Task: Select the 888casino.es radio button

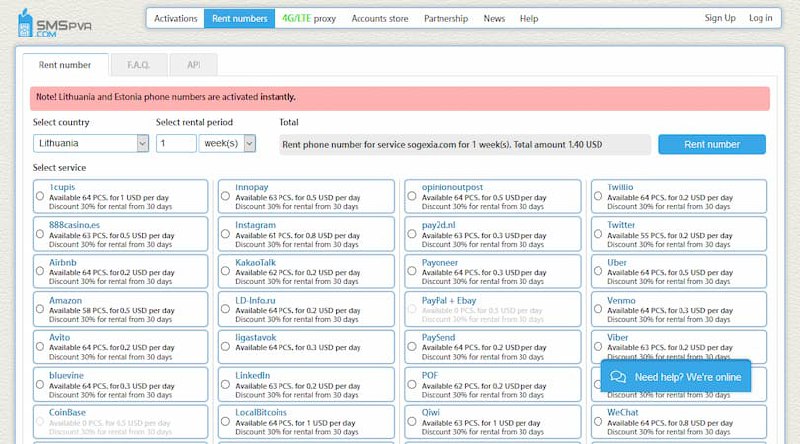Action: 40,234
